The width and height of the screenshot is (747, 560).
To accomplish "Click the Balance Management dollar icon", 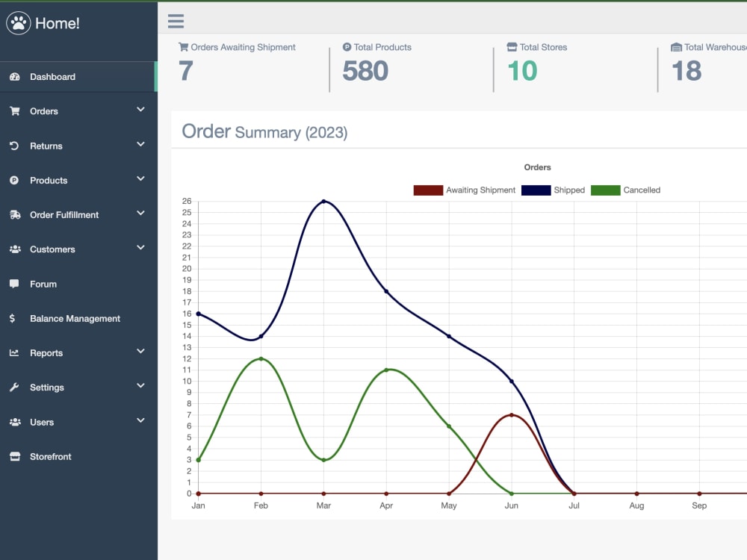I will coord(13,318).
